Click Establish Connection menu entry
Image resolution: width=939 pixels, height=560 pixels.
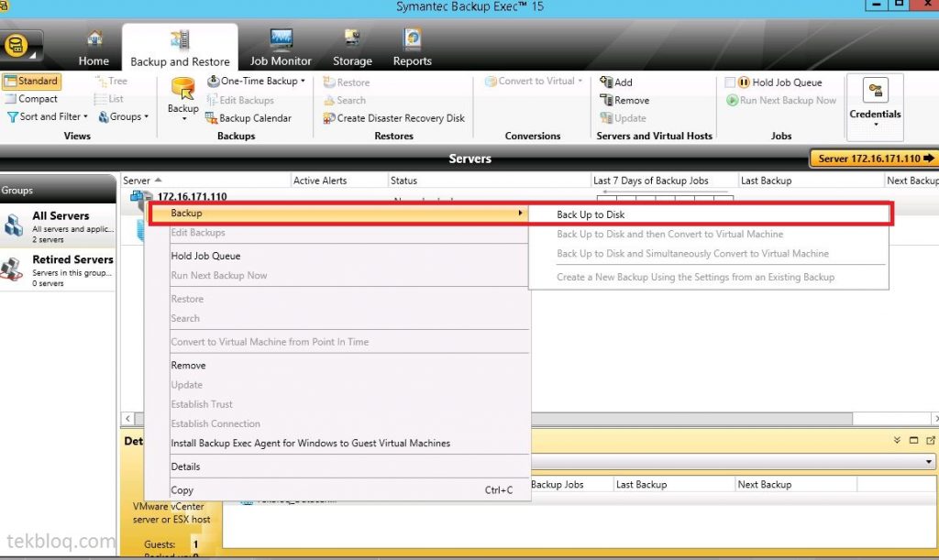pos(215,423)
